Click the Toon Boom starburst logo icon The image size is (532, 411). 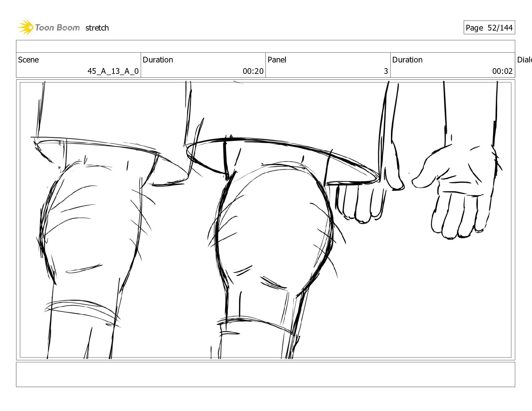[26, 27]
